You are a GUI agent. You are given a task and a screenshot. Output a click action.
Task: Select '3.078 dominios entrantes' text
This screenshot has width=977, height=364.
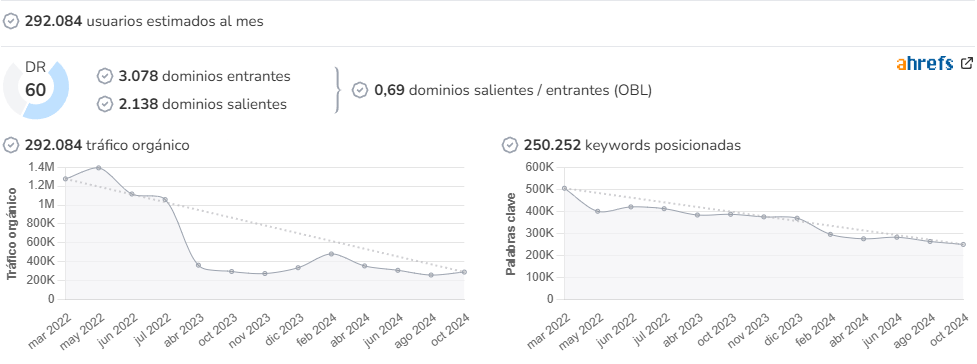(x=204, y=76)
